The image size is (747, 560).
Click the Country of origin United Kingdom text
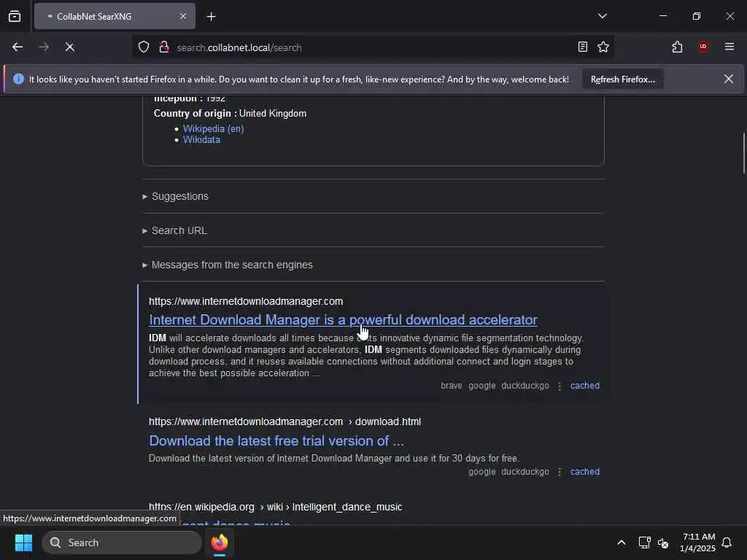point(230,113)
